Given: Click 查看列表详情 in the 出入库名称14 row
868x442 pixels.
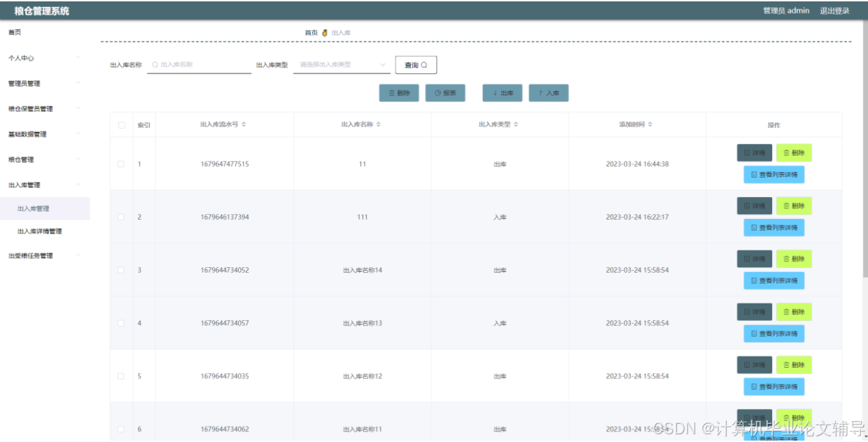Looking at the screenshot, I should pyautogui.click(x=773, y=280).
